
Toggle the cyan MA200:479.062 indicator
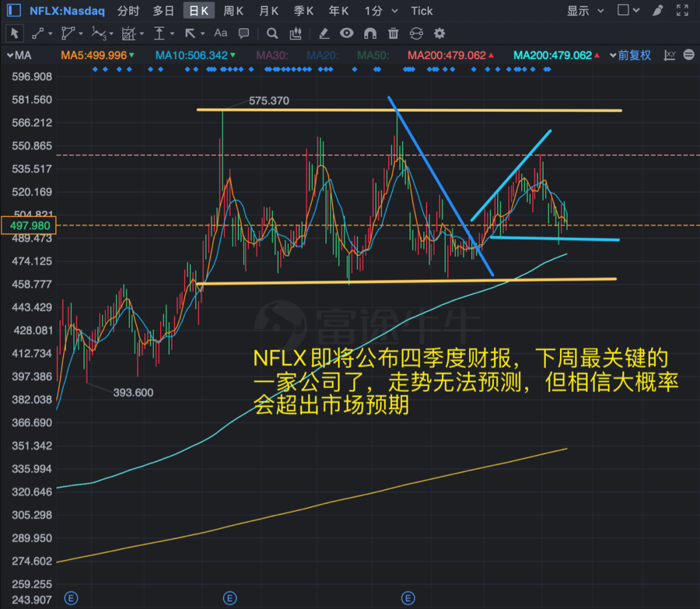pos(556,56)
